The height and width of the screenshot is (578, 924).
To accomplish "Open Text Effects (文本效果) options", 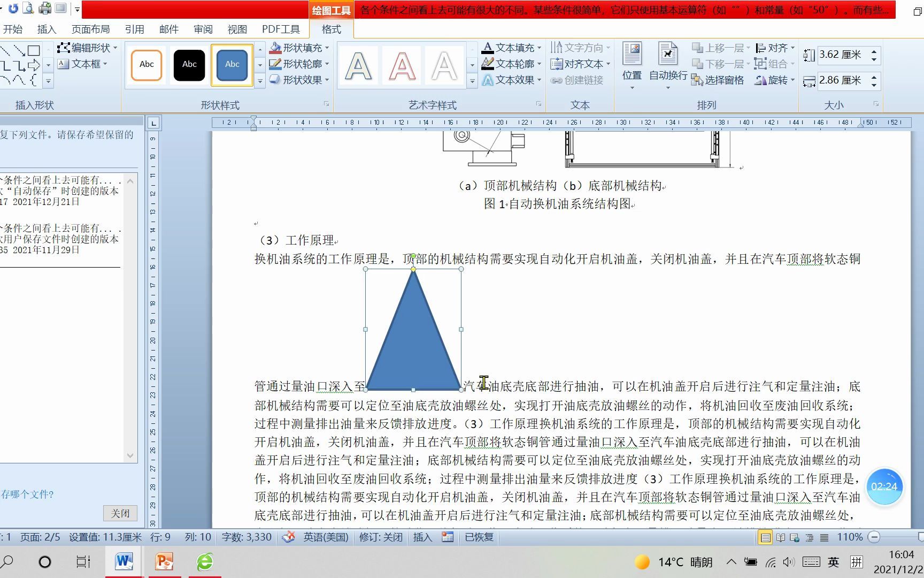I will (512, 80).
